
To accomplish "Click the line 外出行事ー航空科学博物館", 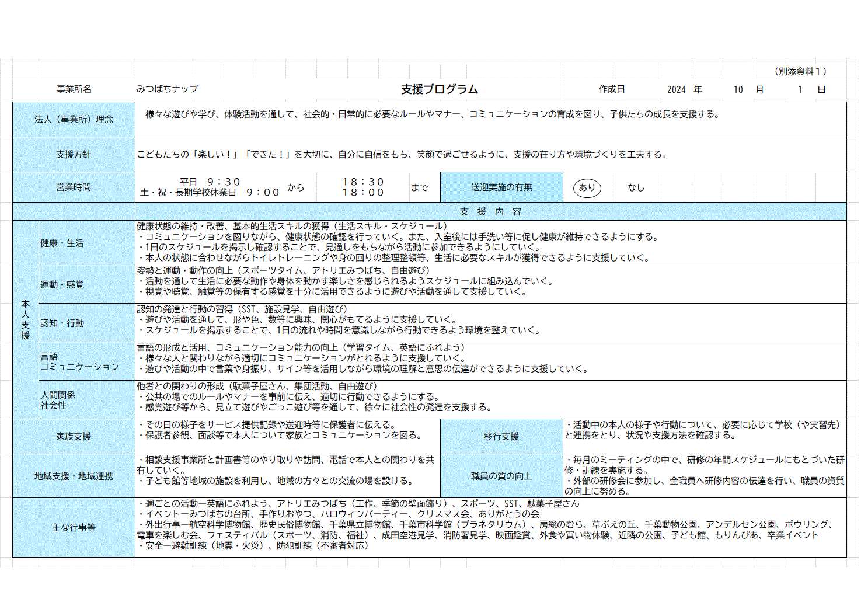I will 487,530.
